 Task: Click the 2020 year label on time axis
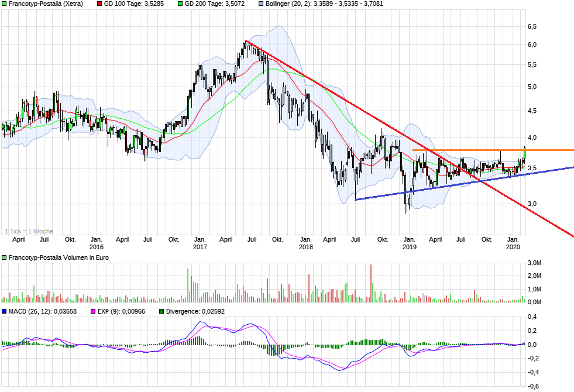tap(513, 247)
